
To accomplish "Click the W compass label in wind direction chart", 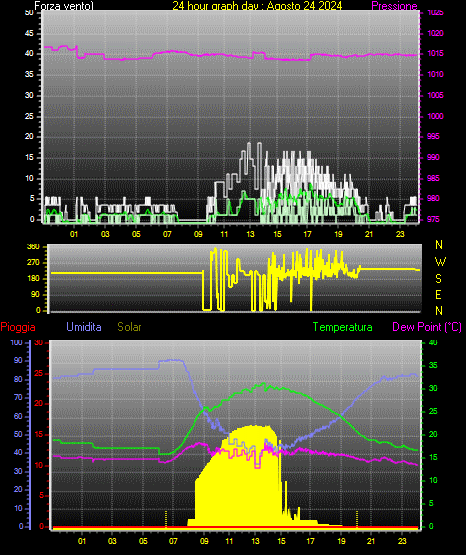I will pyautogui.click(x=440, y=262).
